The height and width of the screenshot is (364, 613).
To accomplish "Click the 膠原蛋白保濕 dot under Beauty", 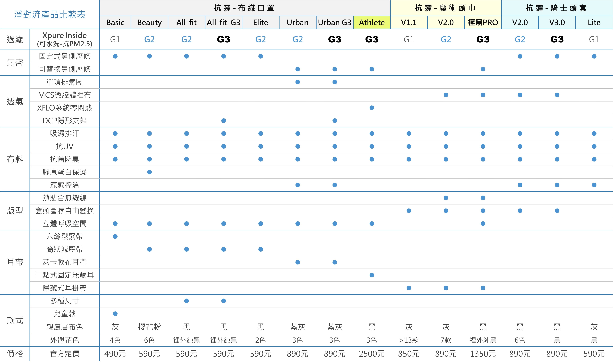I will (x=149, y=172).
